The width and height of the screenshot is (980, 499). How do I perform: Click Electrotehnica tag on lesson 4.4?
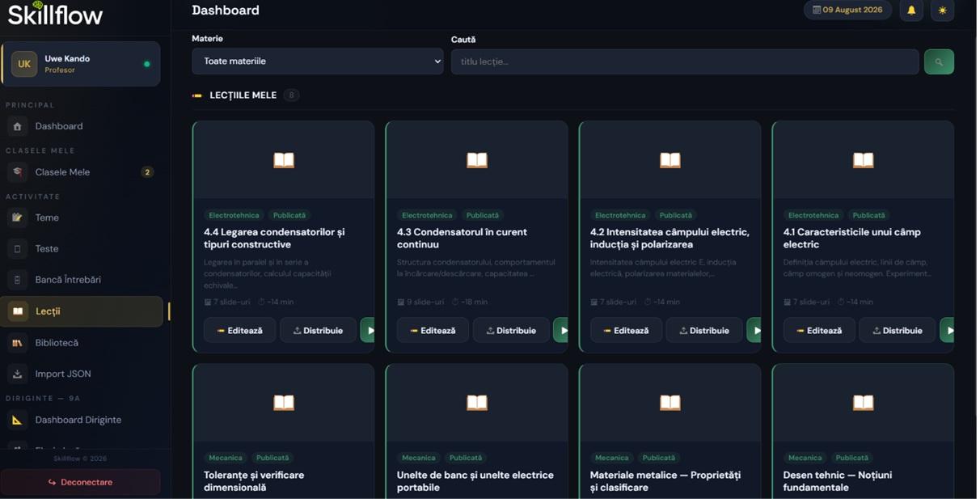[x=234, y=217]
